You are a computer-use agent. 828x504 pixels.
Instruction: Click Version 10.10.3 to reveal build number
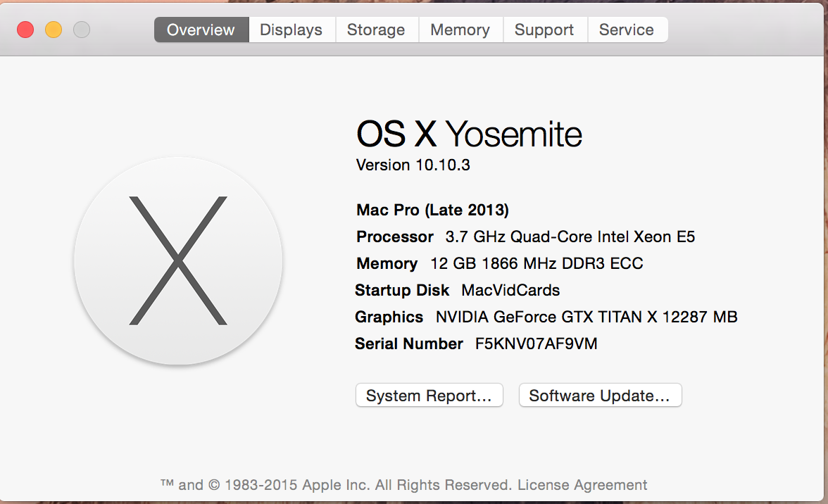click(413, 165)
